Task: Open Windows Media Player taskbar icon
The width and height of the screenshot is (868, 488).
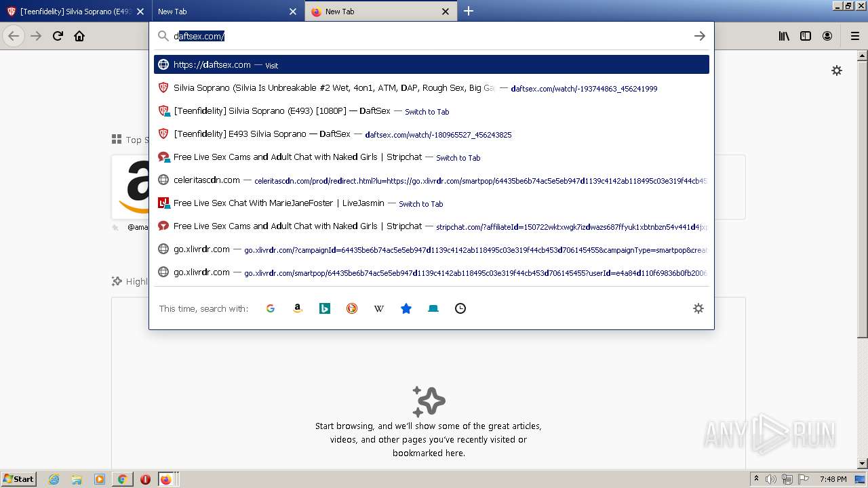Action: click(x=100, y=479)
